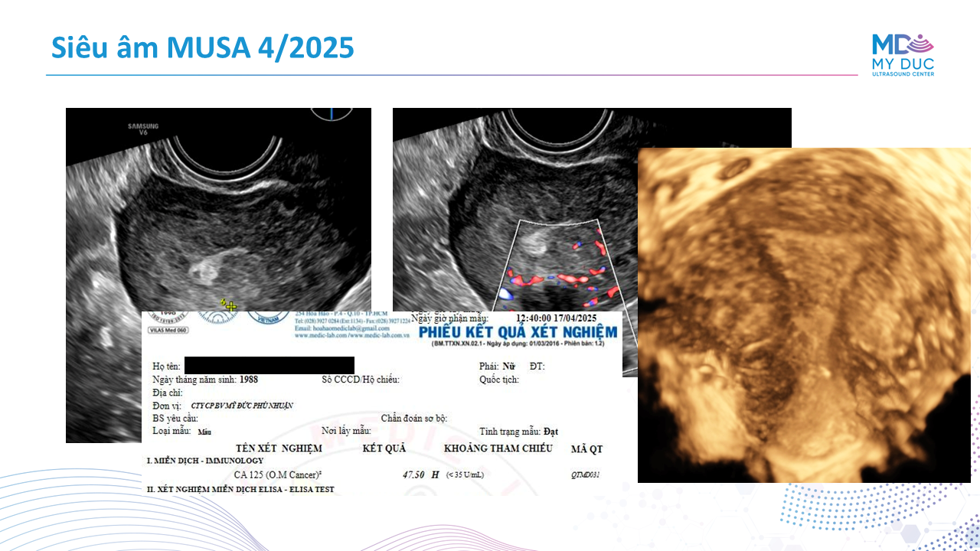Click the "Quốc tịch:" label
The image size is (980, 551).
499,380
